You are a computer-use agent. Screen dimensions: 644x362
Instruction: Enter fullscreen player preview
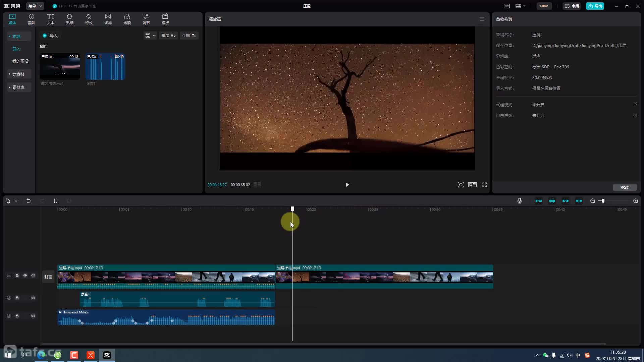pos(485,185)
